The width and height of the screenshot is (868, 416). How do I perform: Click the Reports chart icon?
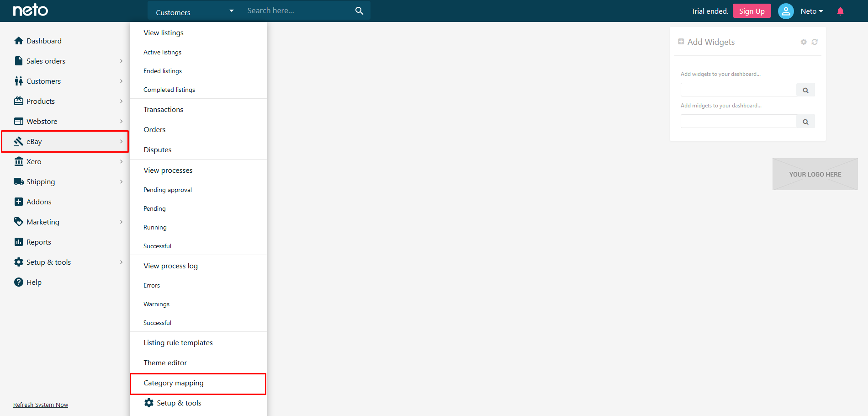tap(19, 242)
